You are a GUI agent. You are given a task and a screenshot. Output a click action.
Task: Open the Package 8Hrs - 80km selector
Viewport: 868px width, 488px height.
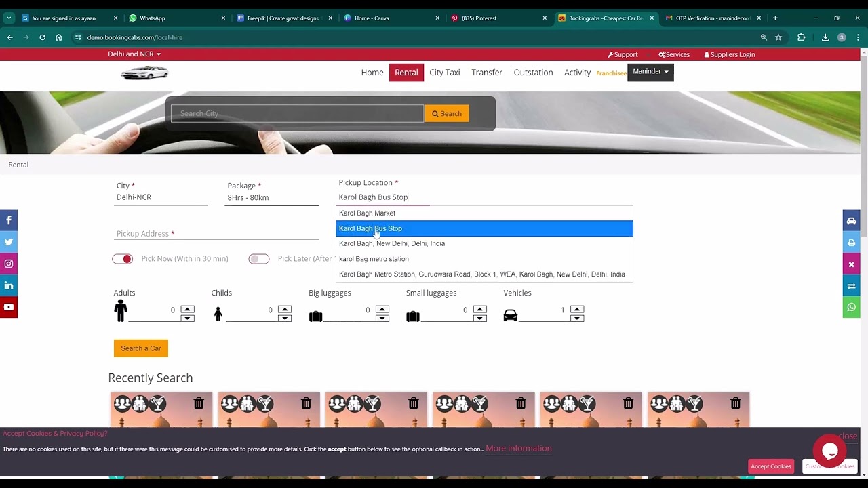tap(271, 197)
